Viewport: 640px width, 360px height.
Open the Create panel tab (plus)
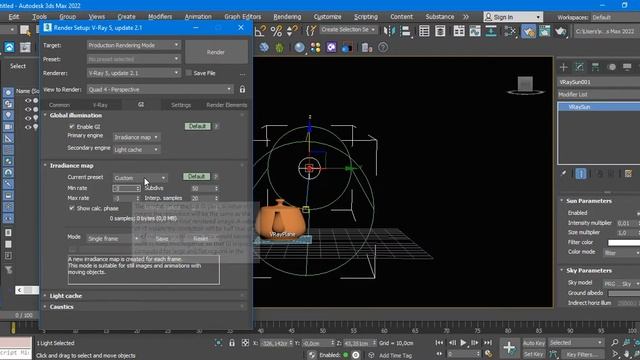564,67
